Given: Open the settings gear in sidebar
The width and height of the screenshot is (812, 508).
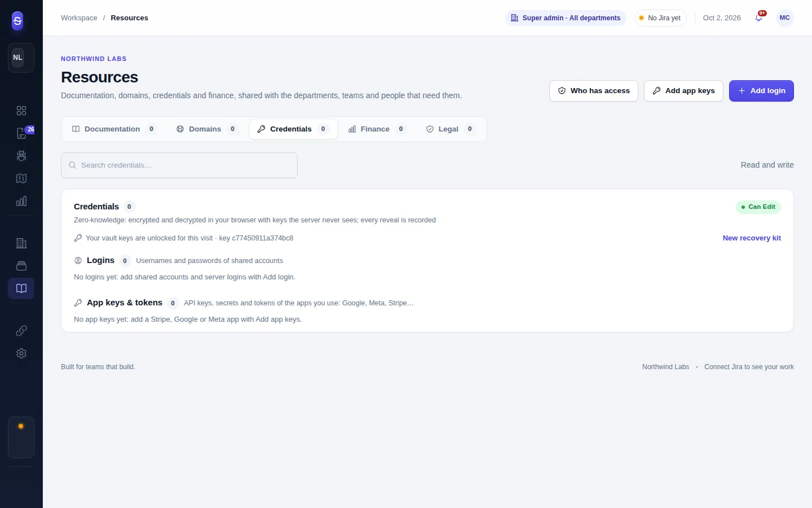Looking at the screenshot, I should [21, 353].
